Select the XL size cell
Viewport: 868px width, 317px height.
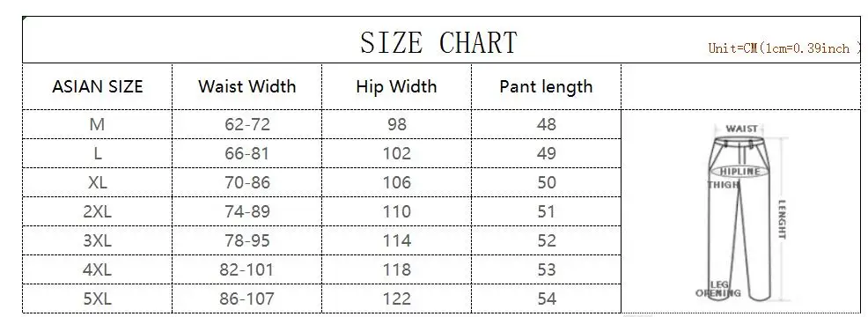[98, 182]
